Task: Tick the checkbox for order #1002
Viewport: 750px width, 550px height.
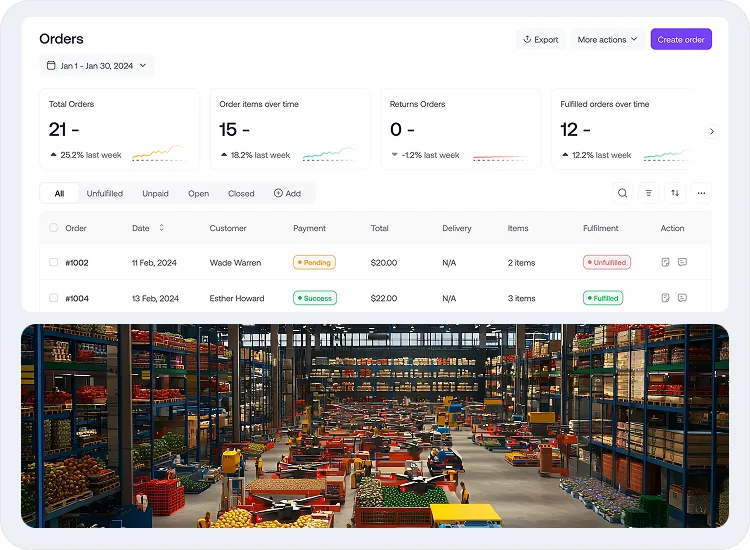Action: click(54, 263)
